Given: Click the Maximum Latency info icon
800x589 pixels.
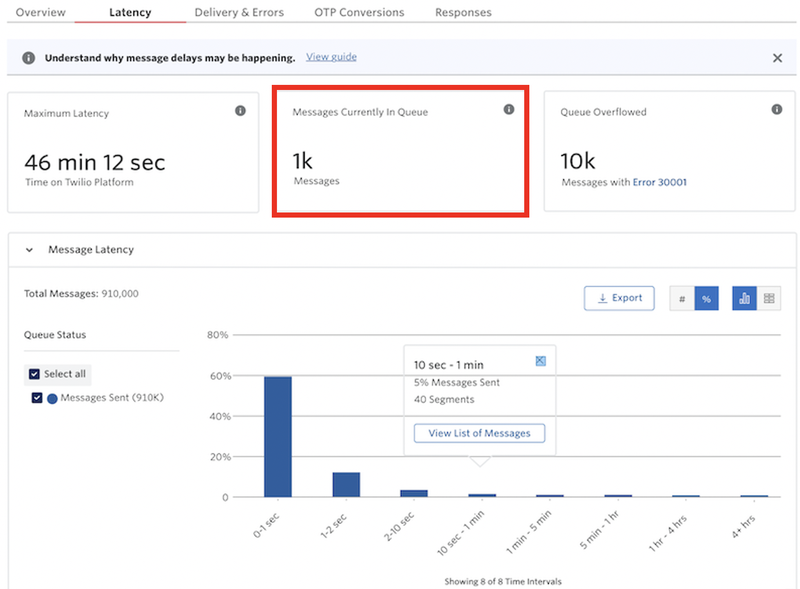Looking at the screenshot, I should pyautogui.click(x=240, y=111).
